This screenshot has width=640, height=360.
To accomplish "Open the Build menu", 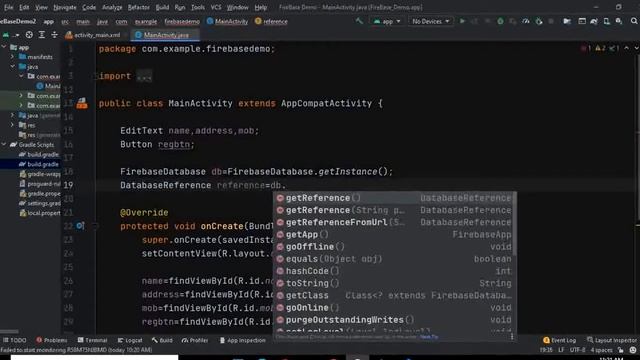I will (162, 7).
